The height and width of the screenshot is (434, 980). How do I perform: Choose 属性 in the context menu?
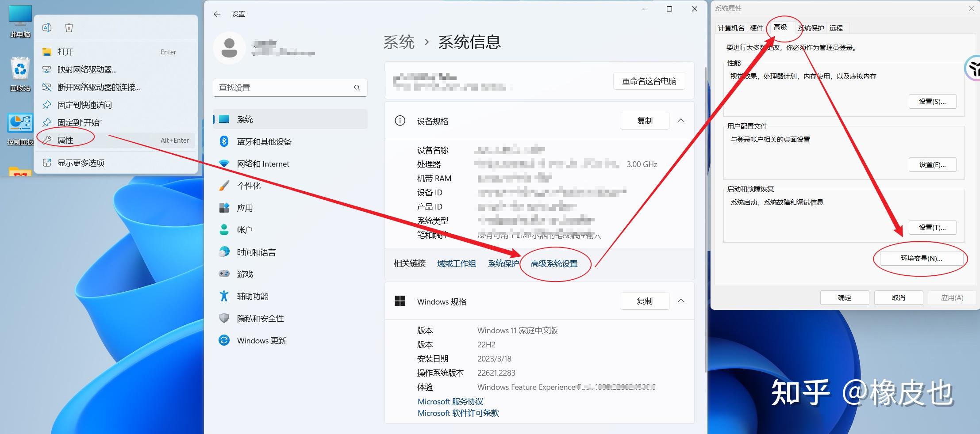(x=116, y=140)
